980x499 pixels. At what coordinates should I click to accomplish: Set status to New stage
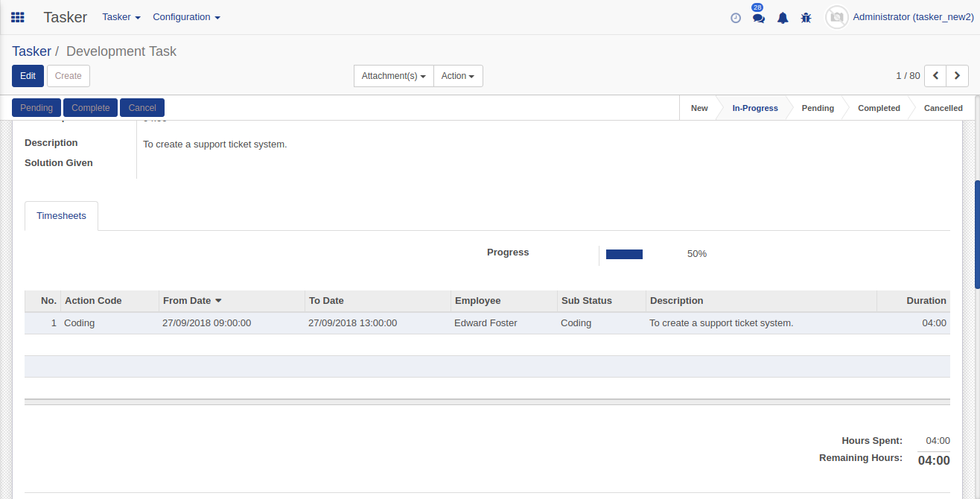click(699, 108)
